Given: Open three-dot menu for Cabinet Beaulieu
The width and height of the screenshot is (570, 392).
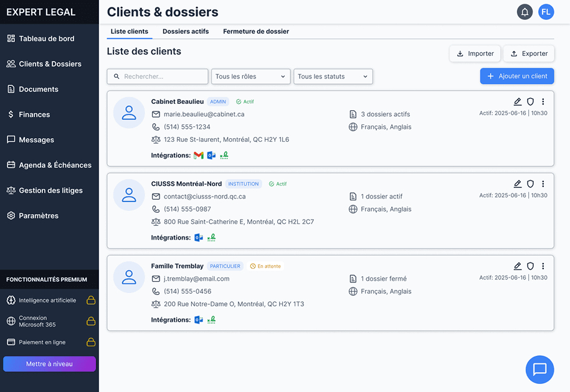Looking at the screenshot, I should [543, 102].
